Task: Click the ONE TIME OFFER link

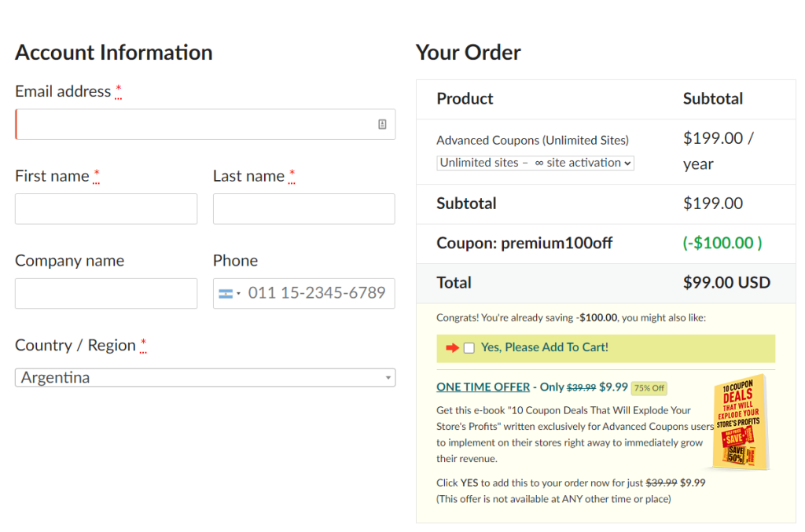Action: pos(483,387)
